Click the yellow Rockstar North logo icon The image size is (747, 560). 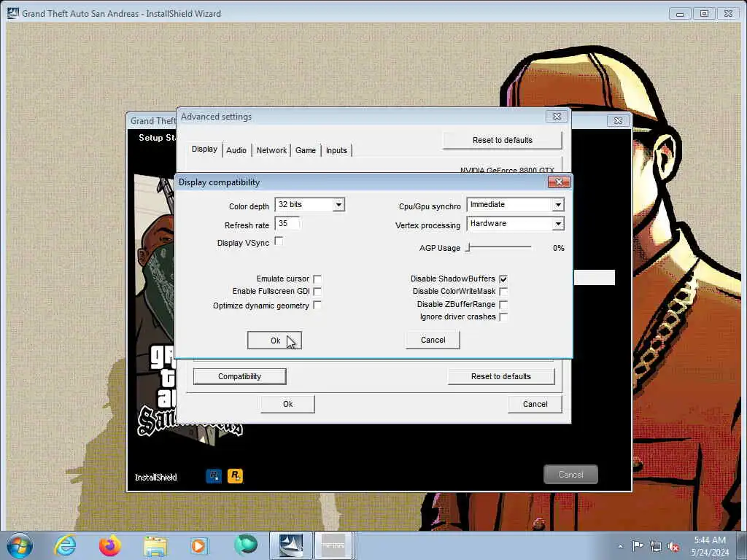[x=236, y=475]
